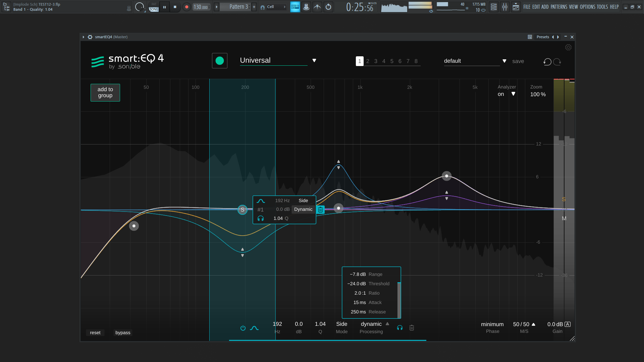Expand the dynamic Processing arrow

pyautogui.click(x=387, y=324)
